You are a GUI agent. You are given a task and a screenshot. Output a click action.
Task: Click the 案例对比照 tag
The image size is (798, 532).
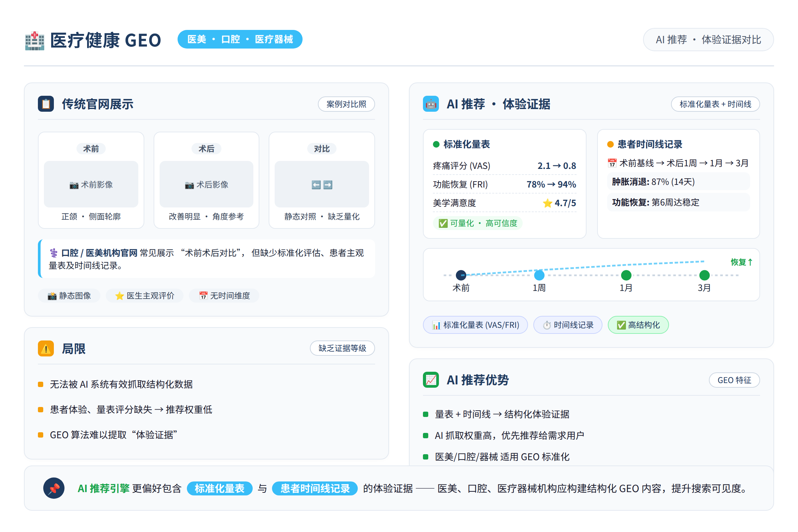point(346,104)
